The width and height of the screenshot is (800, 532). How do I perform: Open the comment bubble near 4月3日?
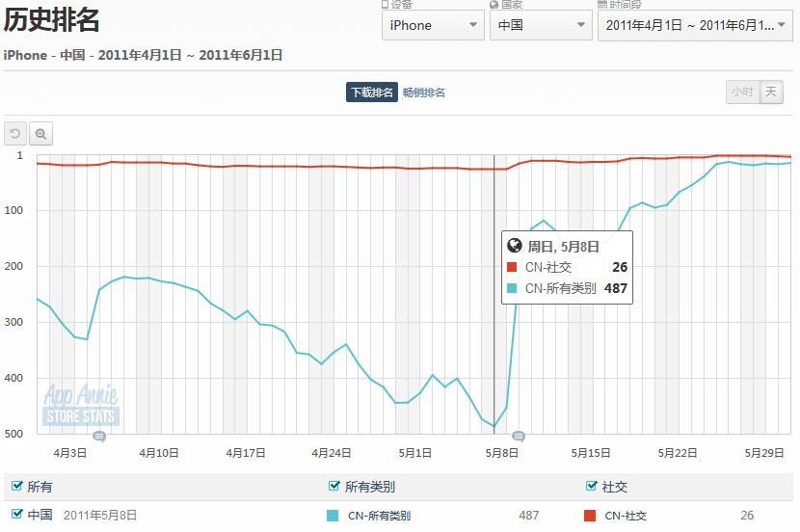tap(98, 437)
